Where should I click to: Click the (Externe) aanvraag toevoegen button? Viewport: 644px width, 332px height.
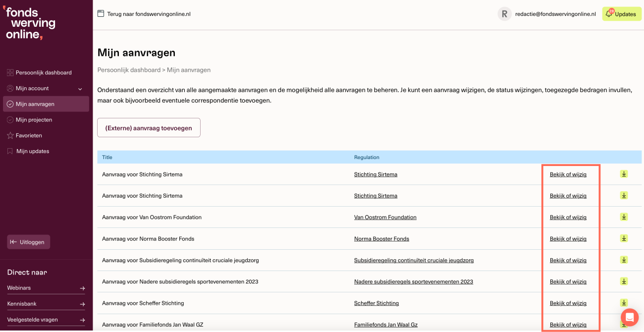point(149,128)
